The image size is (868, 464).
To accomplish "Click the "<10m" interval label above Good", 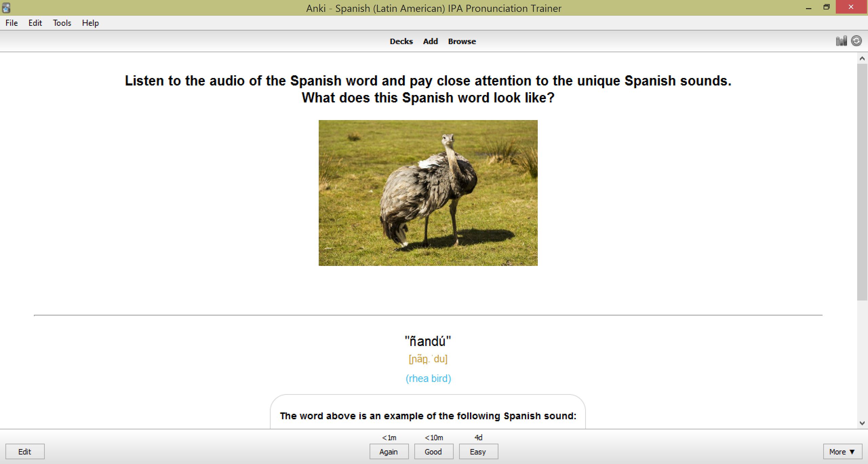I will (x=434, y=438).
